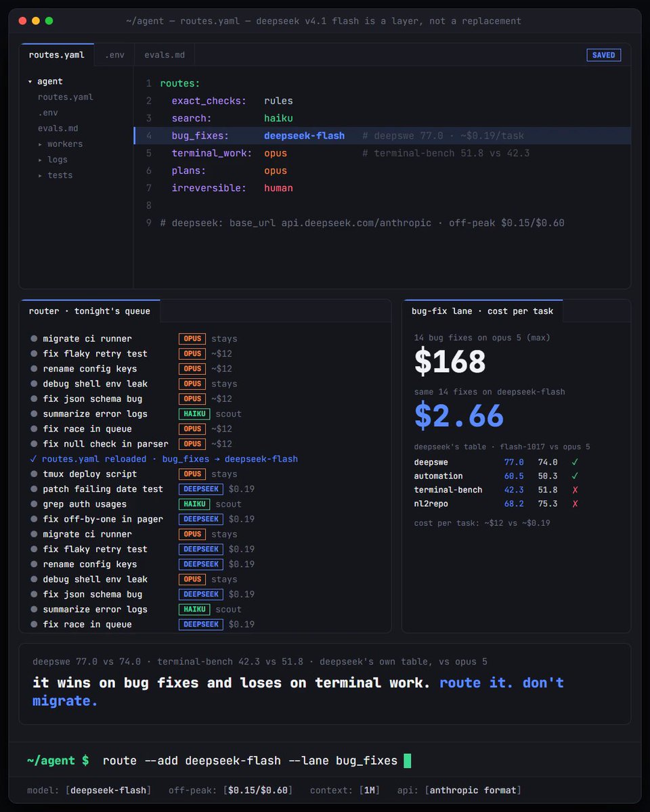The image size is (650, 812).
Task: Click the yellow minimize window dot
Action: point(36,21)
